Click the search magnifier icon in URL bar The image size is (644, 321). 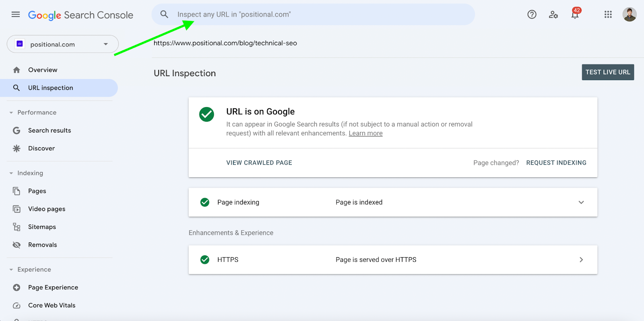pos(164,14)
